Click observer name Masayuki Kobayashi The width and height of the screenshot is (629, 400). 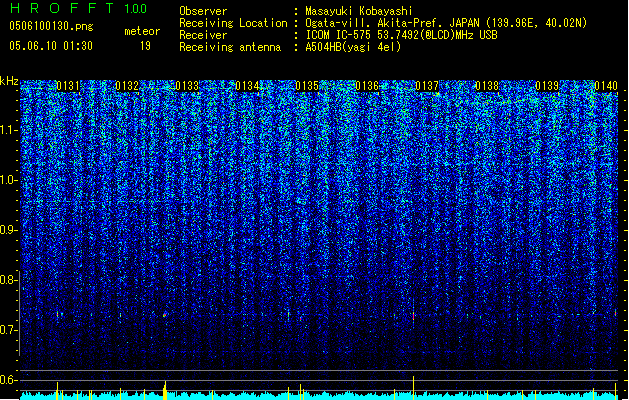pos(359,11)
